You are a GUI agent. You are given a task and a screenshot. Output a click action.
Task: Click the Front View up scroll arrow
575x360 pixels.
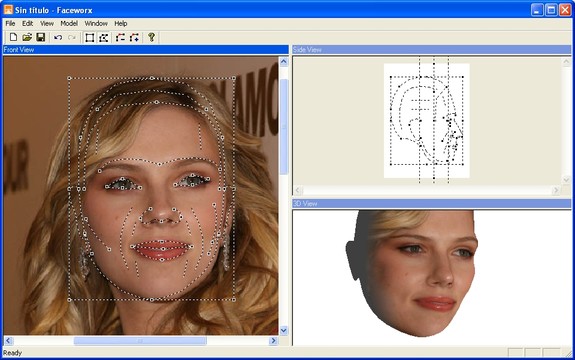tap(283, 62)
